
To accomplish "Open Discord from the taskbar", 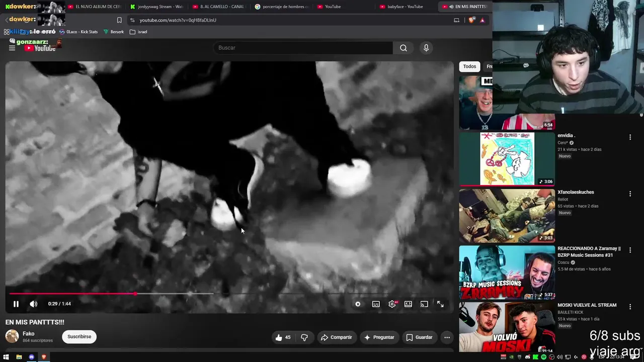I will pyautogui.click(x=32, y=357).
